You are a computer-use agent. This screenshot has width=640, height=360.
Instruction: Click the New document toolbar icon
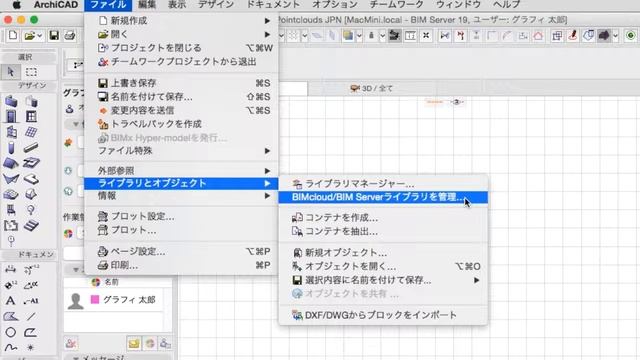coord(13,36)
